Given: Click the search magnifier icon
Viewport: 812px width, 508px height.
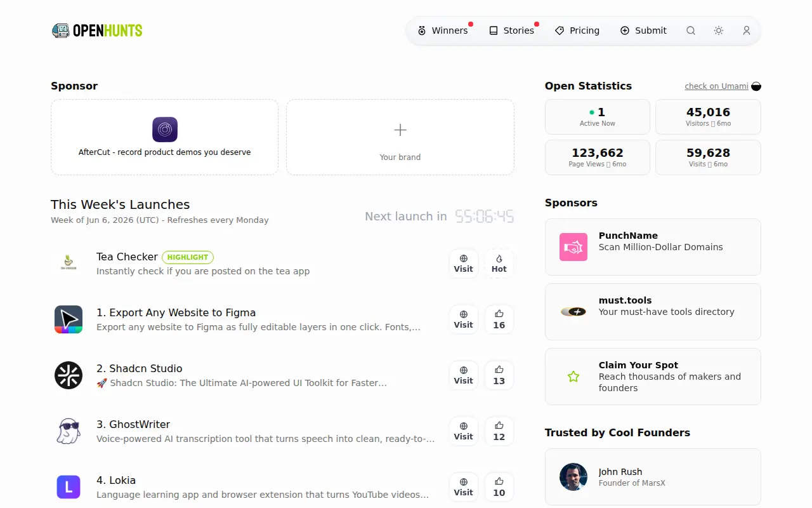Looking at the screenshot, I should click(x=691, y=30).
